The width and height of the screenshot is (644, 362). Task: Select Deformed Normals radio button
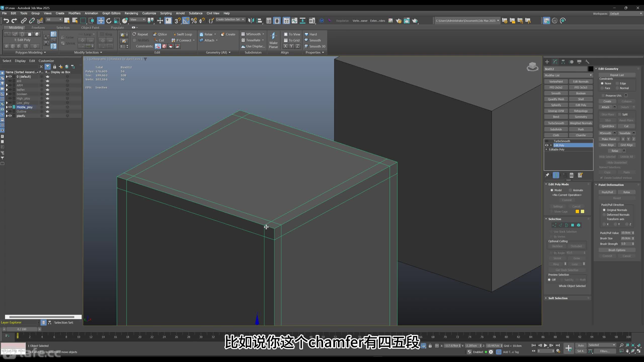pos(604,215)
